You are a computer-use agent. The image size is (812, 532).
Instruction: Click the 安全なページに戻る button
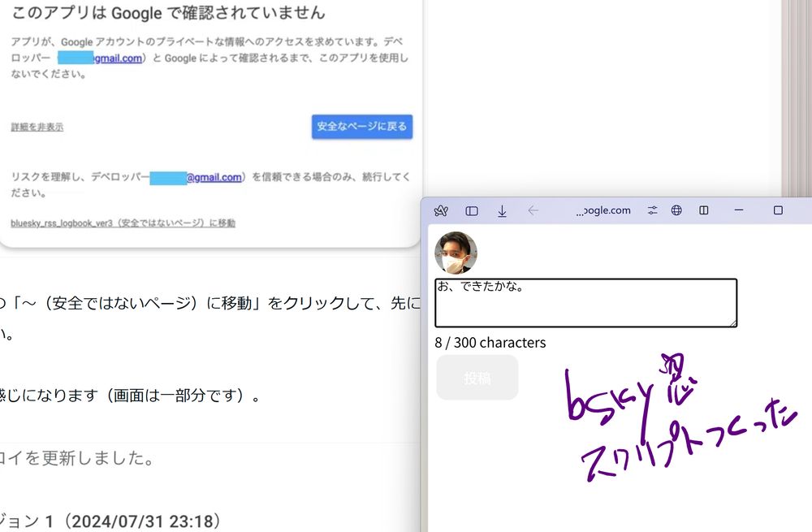pyautogui.click(x=362, y=127)
